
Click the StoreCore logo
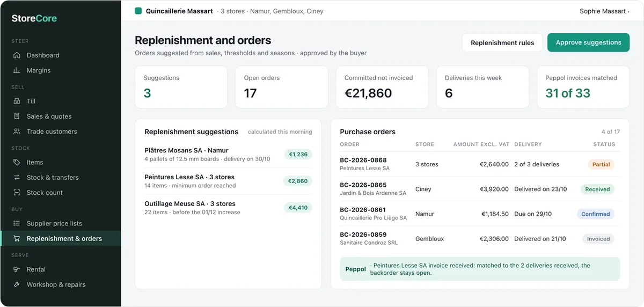(34, 18)
